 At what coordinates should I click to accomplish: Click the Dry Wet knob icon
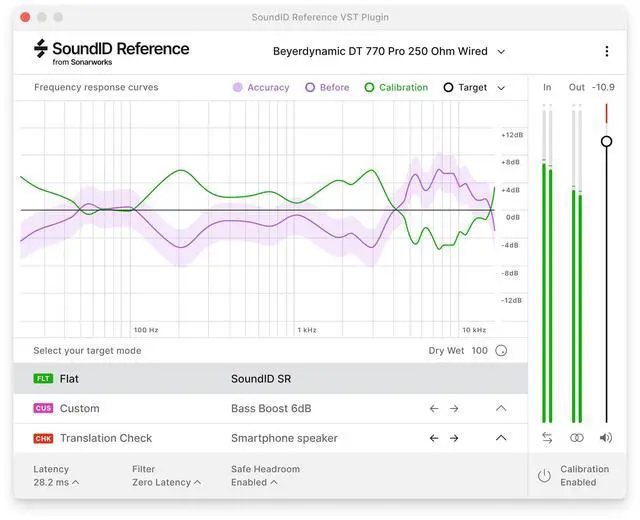click(501, 351)
